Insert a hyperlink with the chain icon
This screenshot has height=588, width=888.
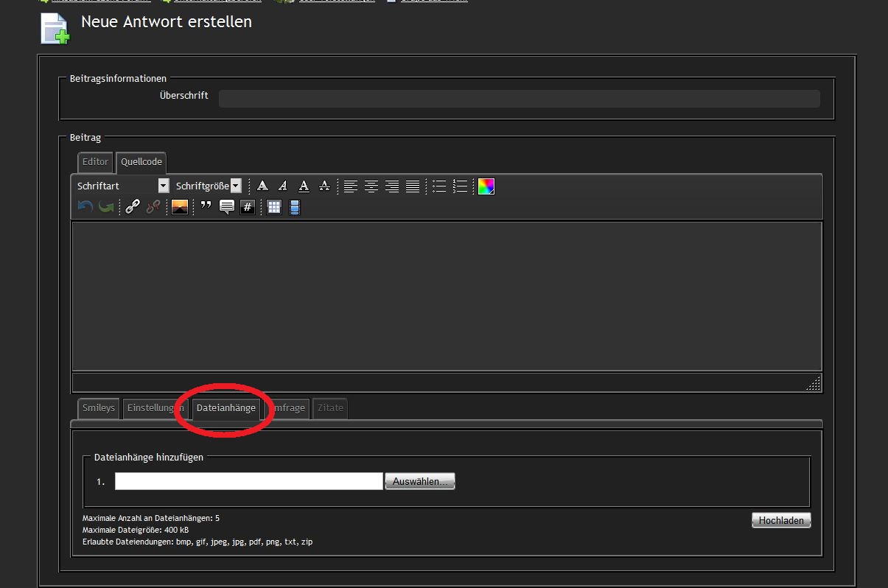[x=133, y=207]
